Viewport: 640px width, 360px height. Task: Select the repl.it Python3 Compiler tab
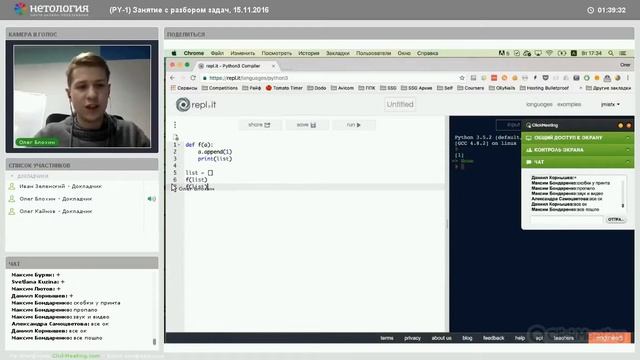236,66
